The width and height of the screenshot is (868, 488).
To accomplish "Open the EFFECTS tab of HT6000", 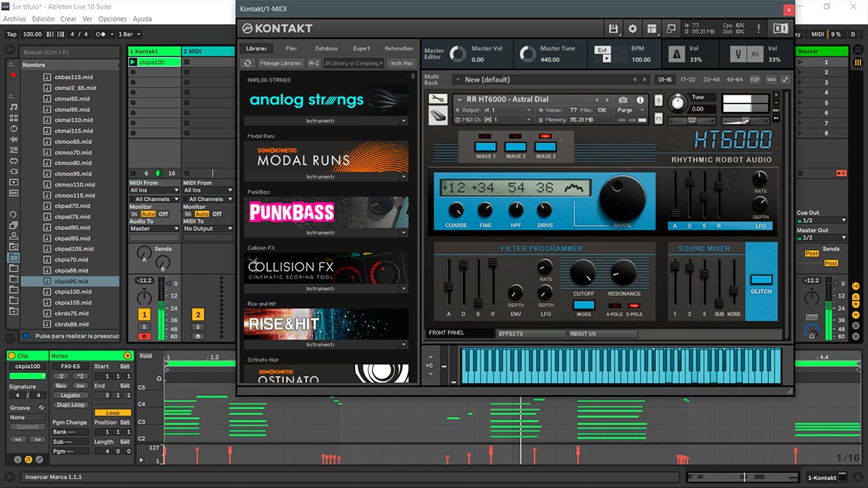I will coord(532,334).
